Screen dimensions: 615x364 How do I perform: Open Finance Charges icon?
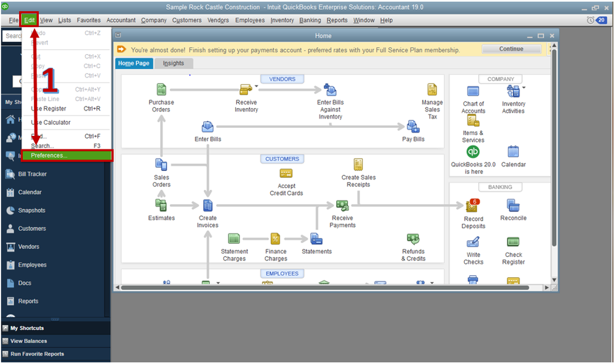coord(275,239)
